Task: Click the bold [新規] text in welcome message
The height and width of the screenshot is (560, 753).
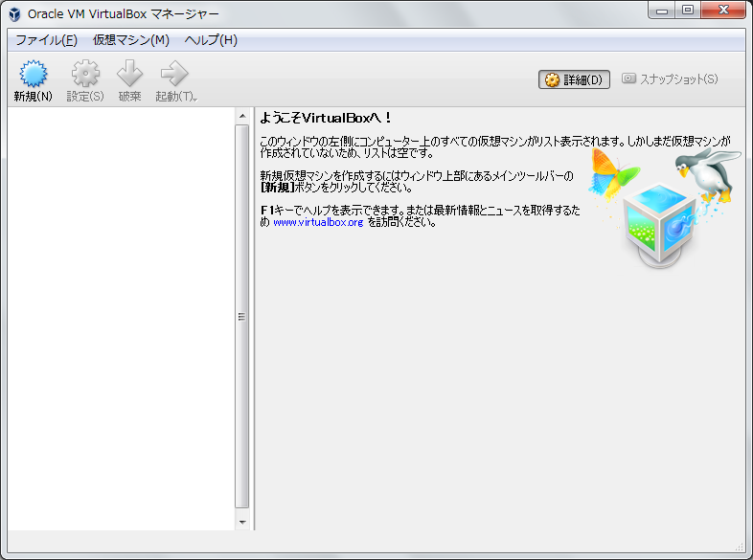Action: click(277, 188)
